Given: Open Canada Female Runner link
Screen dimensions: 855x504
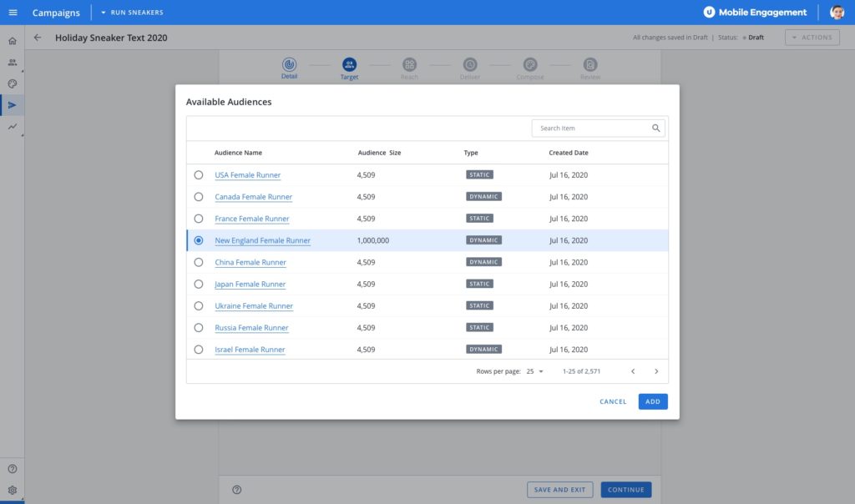Looking at the screenshot, I should (254, 197).
